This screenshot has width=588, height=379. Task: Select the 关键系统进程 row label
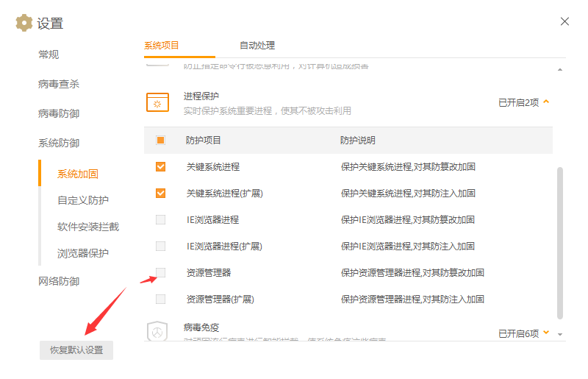213,167
